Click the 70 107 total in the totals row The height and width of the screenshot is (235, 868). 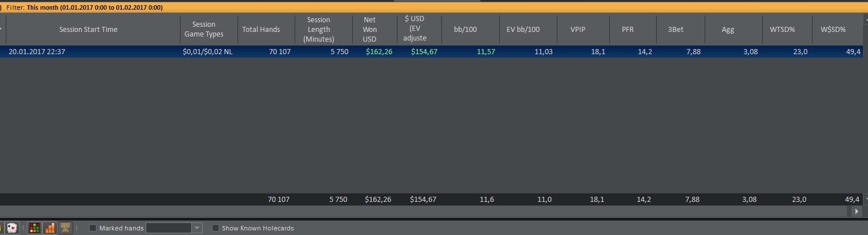pos(279,200)
